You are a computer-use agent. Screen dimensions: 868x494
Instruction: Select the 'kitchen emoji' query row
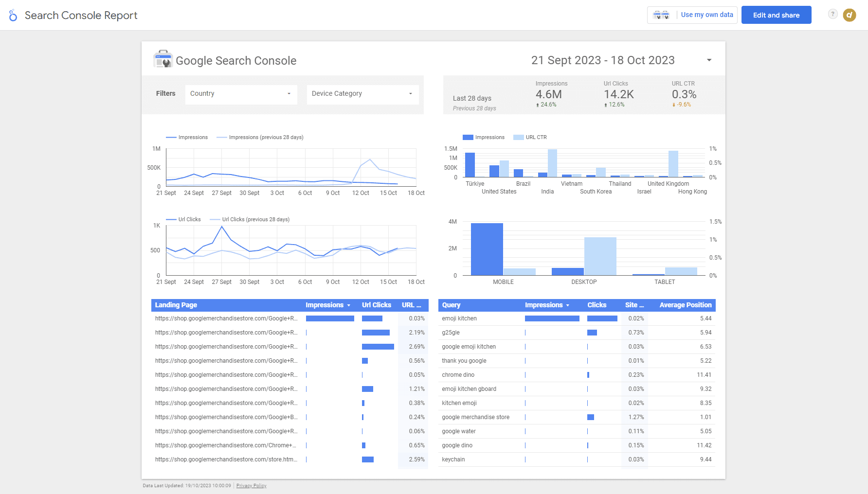[577, 403]
